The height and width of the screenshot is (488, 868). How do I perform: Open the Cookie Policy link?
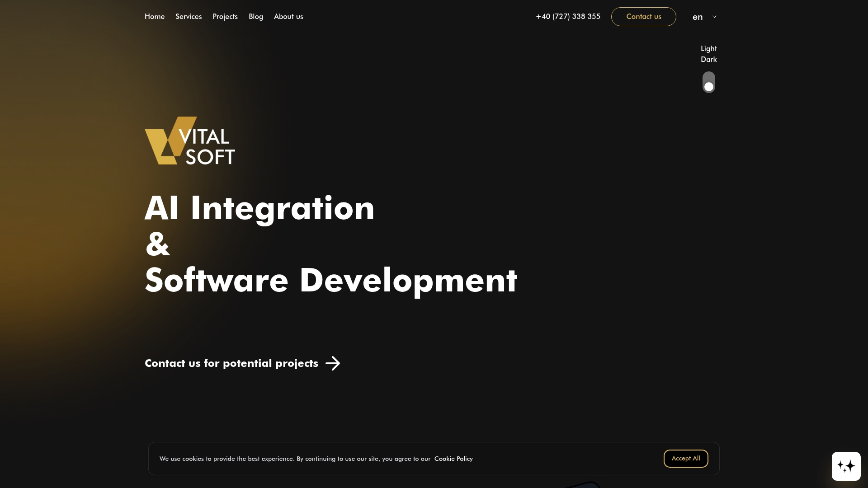(453, 459)
